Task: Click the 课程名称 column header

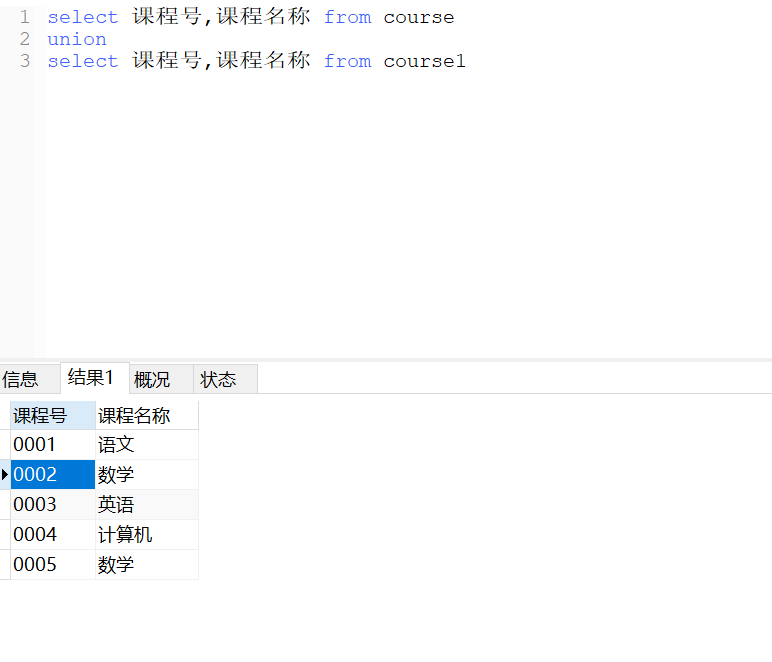Action: (x=147, y=415)
